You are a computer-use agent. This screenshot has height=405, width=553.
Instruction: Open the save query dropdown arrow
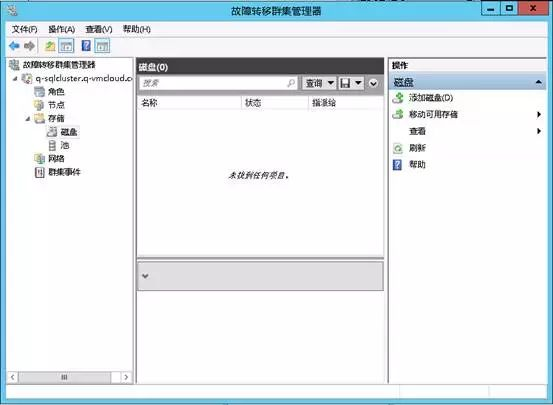point(358,83)
